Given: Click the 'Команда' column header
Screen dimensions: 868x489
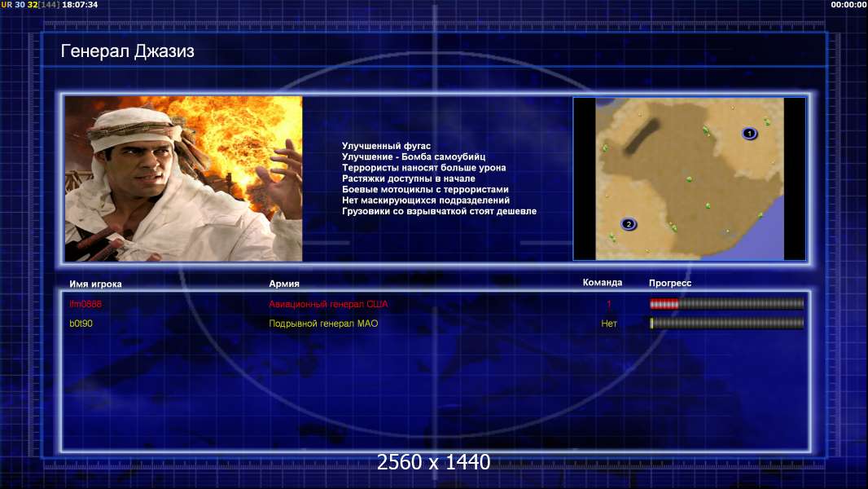Looking at the screenshot, I should pyautogui.click(x=603, y=283).
